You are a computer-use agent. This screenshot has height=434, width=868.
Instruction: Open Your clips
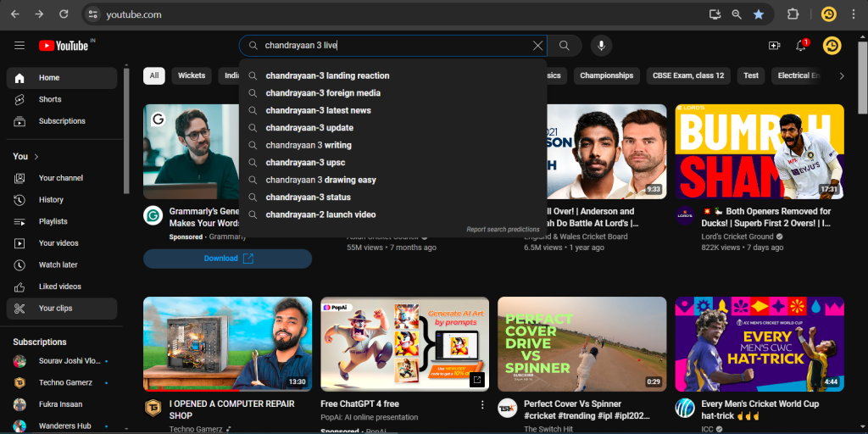(x=61, y=309)
